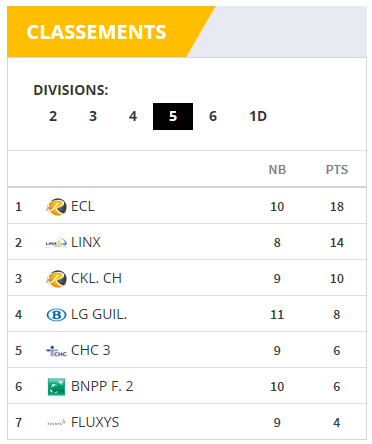Viewport: 372px width, 444px height.
Task: Click the BNPP F. 2 green logo
Action: tap(56, 387)
